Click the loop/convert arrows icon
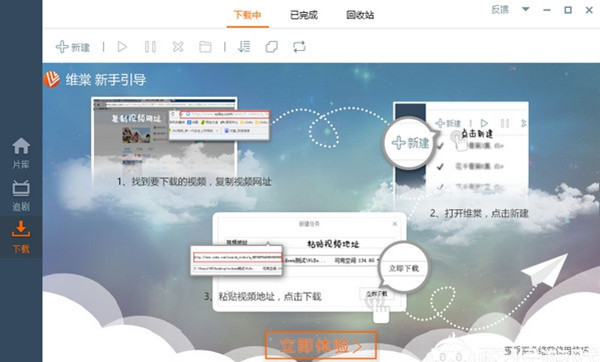Viewport: 600px width, 362px height. coord(299,47)
